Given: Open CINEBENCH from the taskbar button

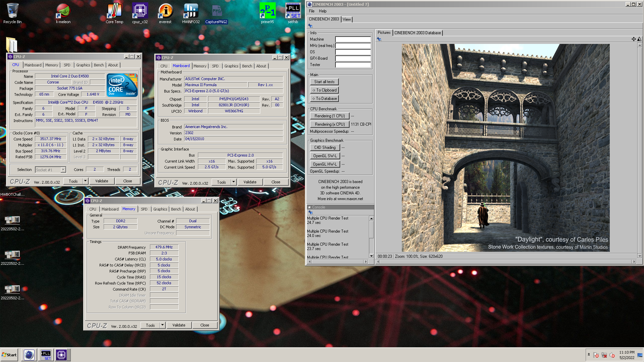Looking at the screenshot, I should coord(29,355).
